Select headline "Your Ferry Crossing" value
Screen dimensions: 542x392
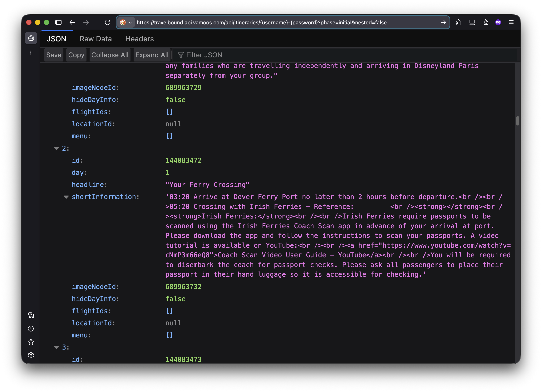click(207, 185)
